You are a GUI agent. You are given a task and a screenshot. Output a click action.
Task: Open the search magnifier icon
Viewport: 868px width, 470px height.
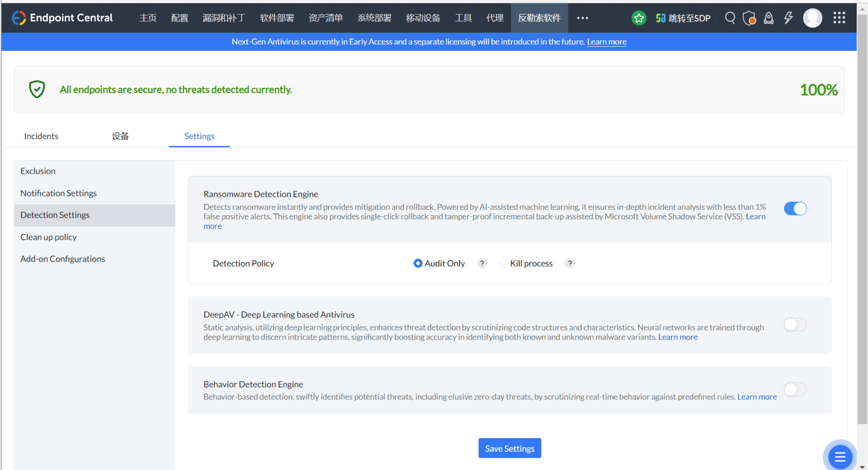(730, 18)
